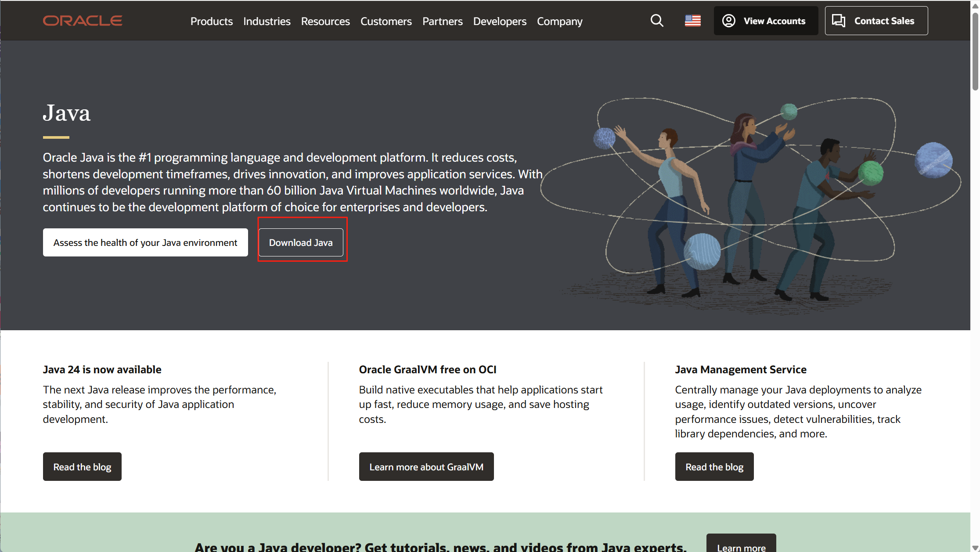Read the blog about Java Management Service
Image resolution: width=980 pixels, height=552 pixels.
[x=714, y=467]
